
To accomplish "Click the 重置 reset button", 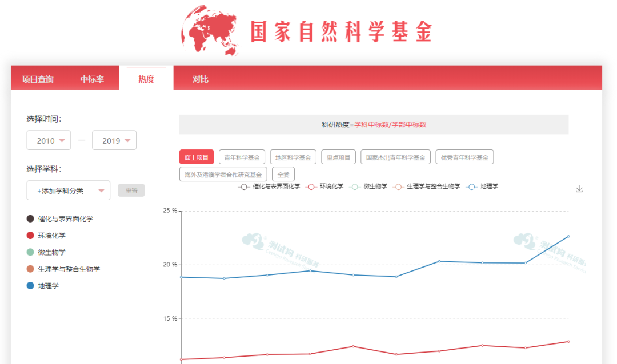I will 131,191.
